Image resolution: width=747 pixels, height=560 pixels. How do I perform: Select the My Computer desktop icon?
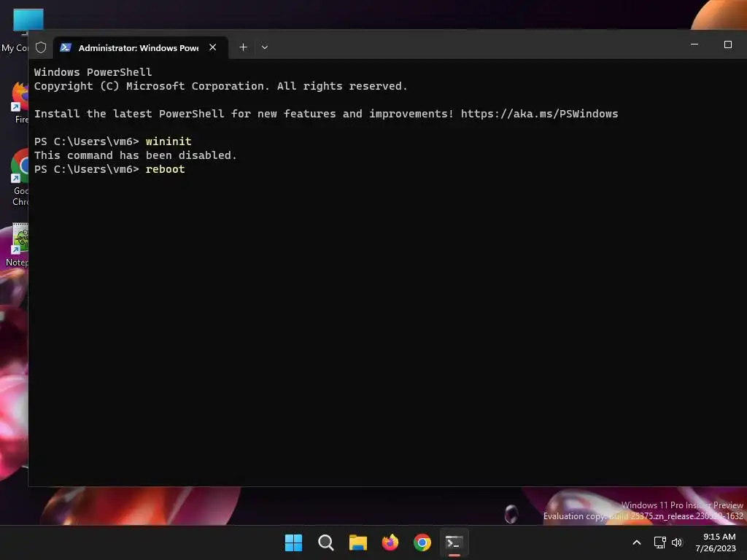coord(15,31)
